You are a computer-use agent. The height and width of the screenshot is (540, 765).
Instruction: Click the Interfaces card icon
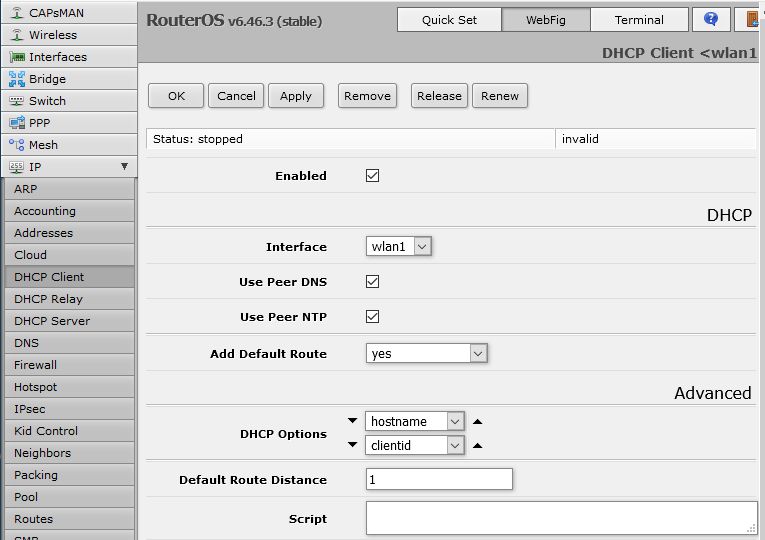(17, 57)
